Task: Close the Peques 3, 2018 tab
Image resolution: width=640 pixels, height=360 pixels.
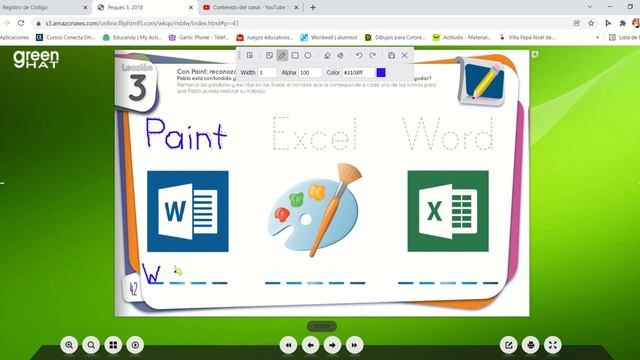Action: 191,7
